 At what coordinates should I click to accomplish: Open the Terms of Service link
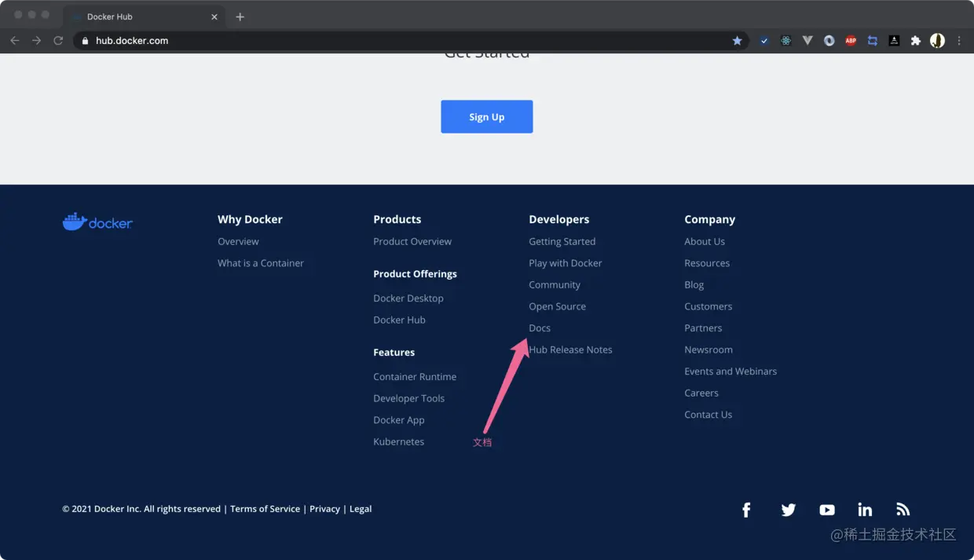point(265,509)
